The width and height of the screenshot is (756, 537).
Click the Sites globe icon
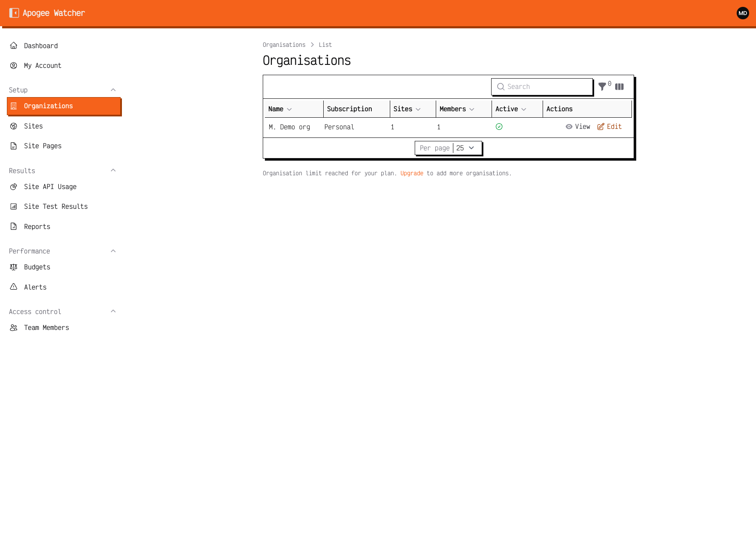click(x=14, y=126)
